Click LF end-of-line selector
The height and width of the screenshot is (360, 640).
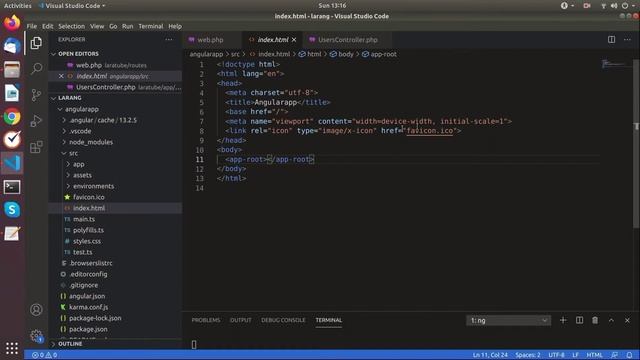pos(575,355)
